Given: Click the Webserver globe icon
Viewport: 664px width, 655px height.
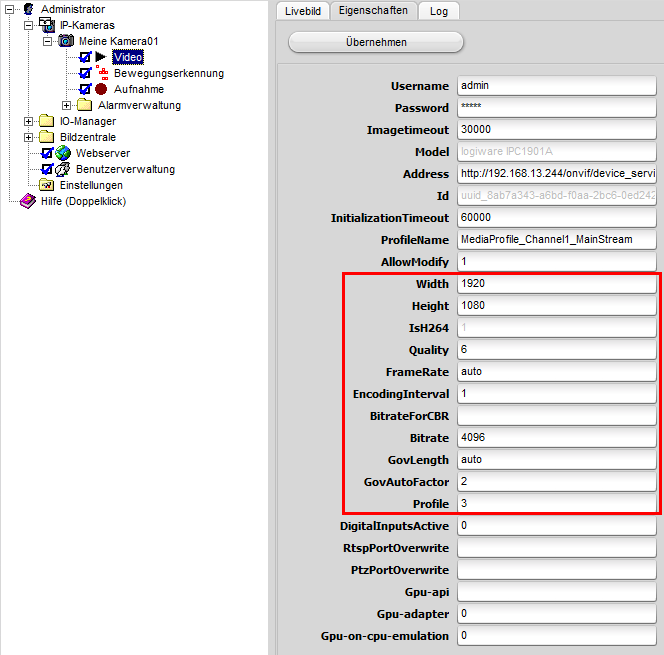Looking at the screenshot, I should point(63,153).
